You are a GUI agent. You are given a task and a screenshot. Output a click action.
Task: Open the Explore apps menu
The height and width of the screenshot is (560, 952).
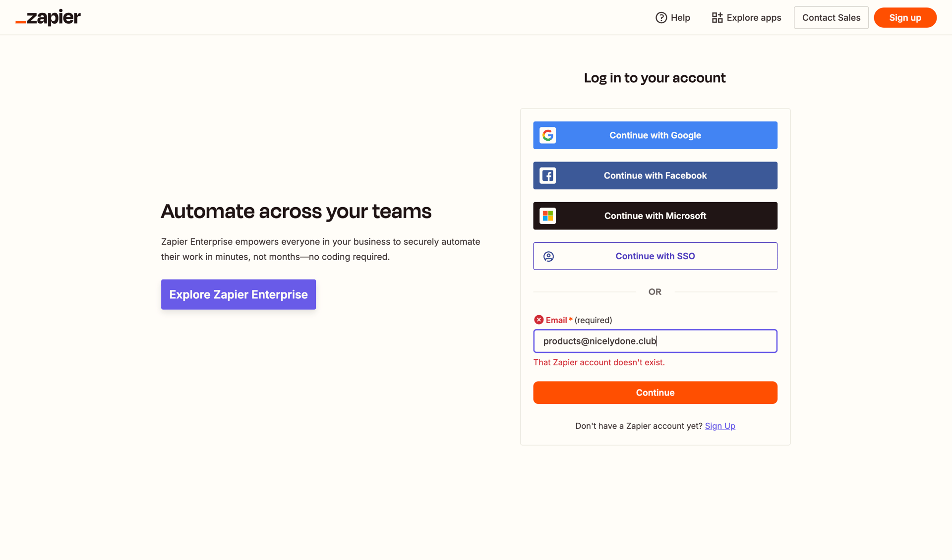coord(746,17)
